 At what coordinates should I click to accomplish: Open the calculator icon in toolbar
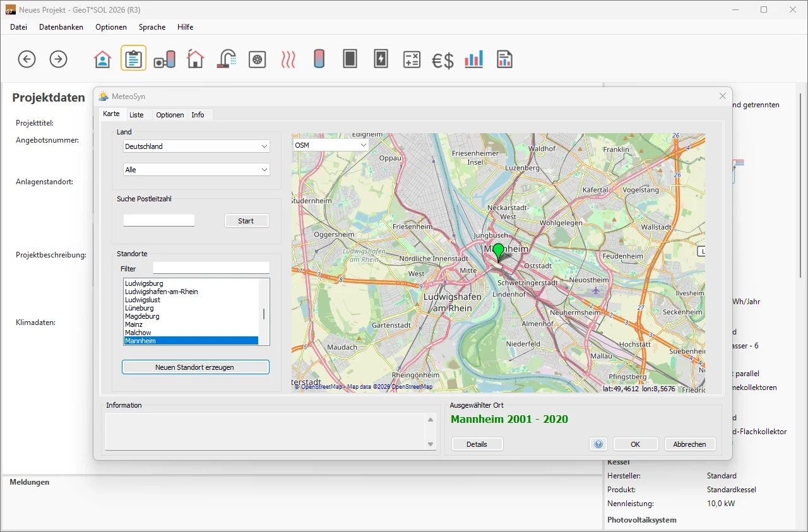412,59
